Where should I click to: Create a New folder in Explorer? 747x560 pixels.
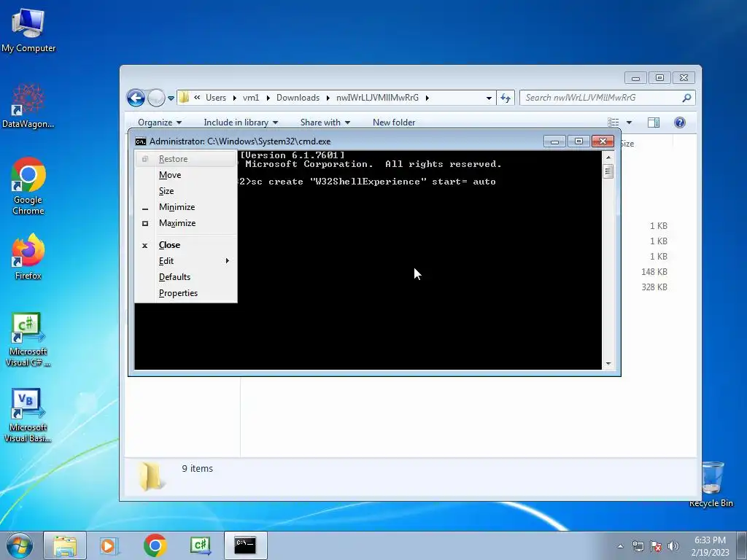point(393,122)
